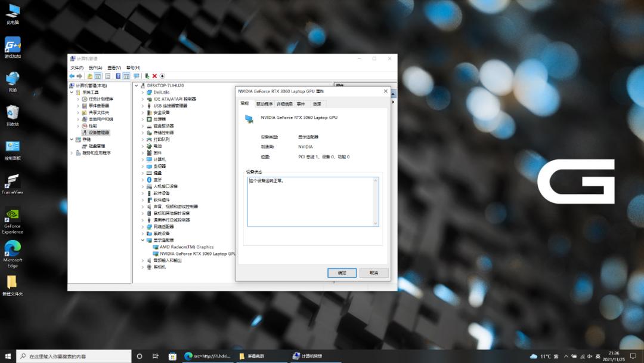Viewport: 644px width, 363px height.
Task: Click the update driver icon in toolbar
Action: (147, 76)
